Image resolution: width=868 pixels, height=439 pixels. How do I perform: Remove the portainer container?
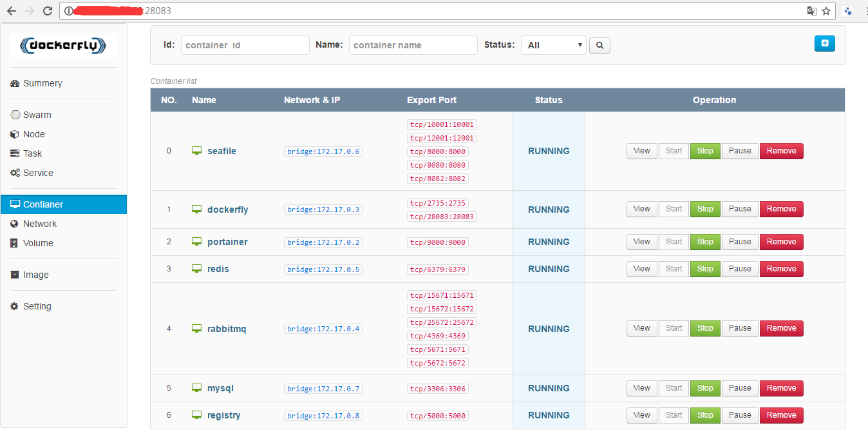pyautogui.click(x=782, y=242)
